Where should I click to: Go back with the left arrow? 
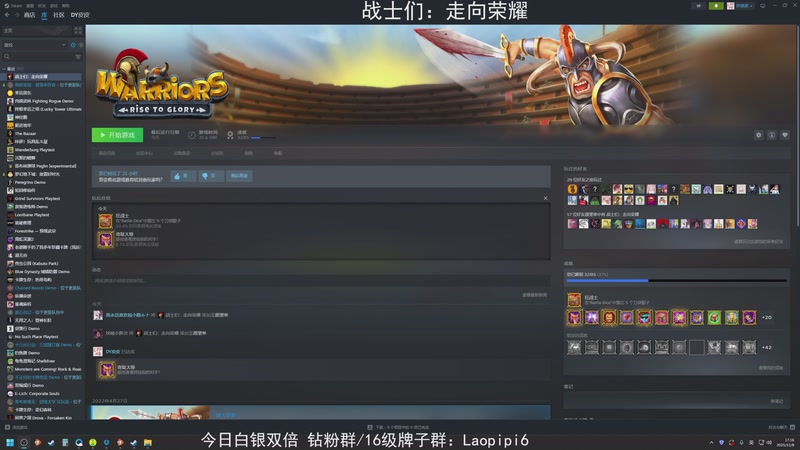click(x=7, y=15)
